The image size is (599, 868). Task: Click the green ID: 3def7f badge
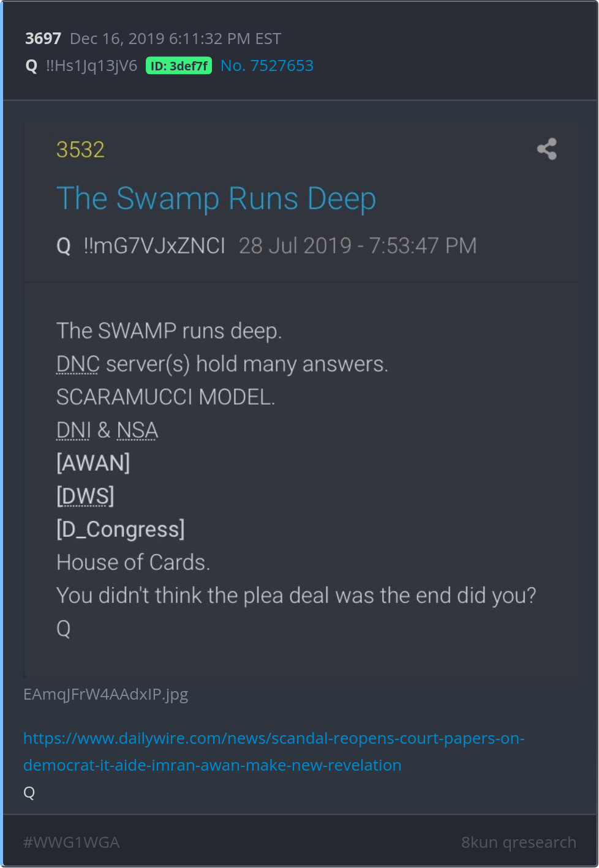179,65
